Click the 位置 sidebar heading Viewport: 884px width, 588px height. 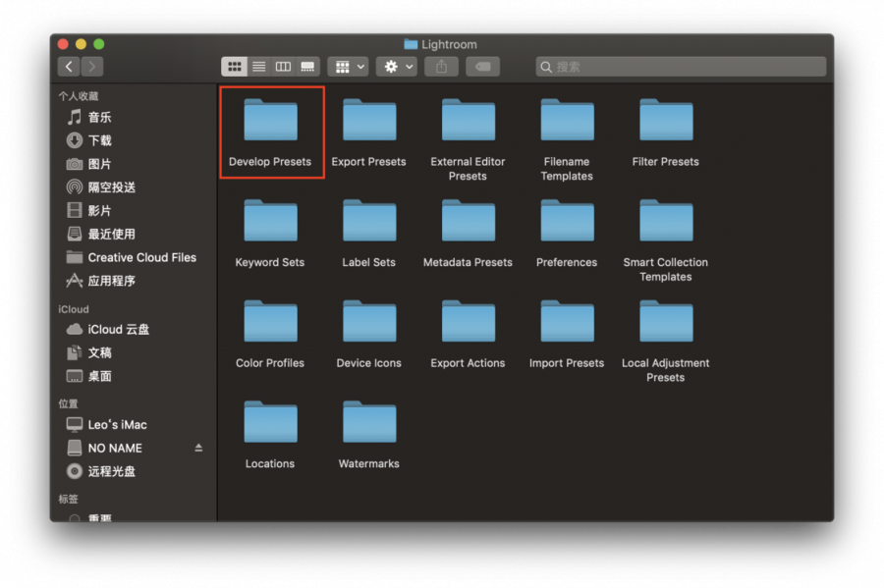pos(68,403)
